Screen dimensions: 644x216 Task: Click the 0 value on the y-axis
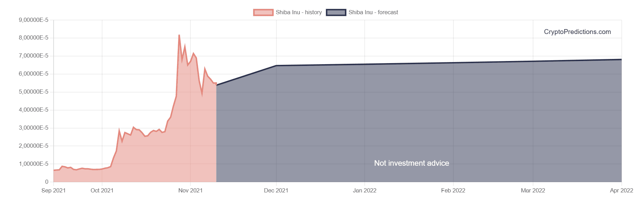click(x=47, y=182)
